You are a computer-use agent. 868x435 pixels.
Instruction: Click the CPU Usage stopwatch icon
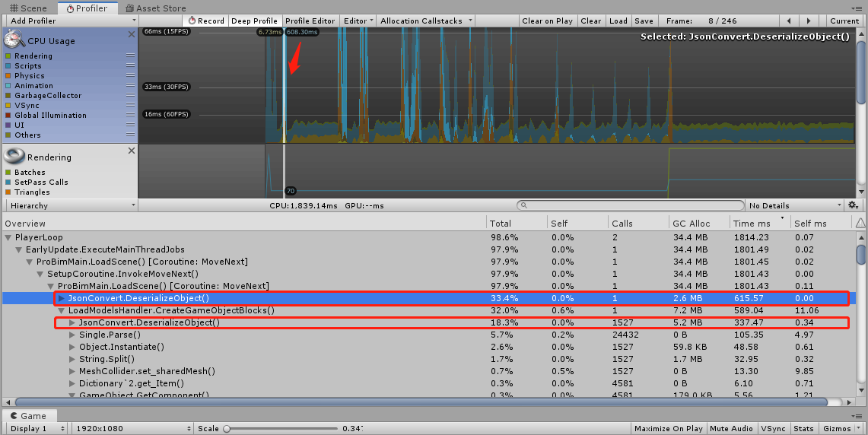(x=13, y=40)
